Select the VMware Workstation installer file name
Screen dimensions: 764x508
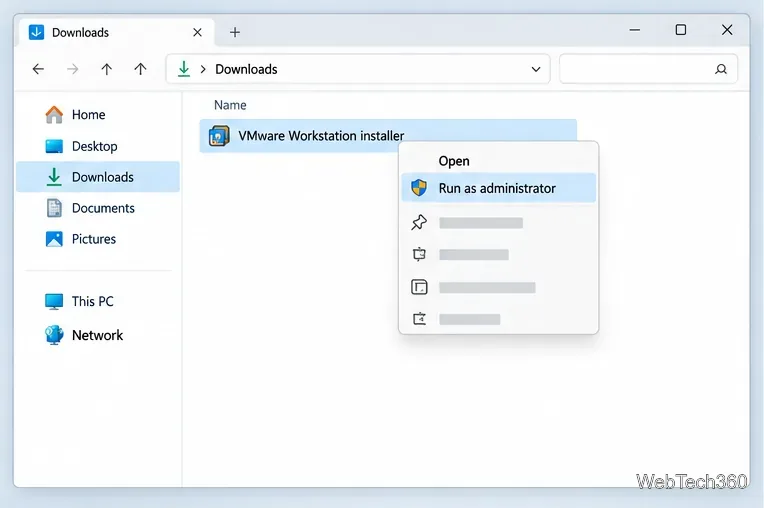tap(321, 136)
